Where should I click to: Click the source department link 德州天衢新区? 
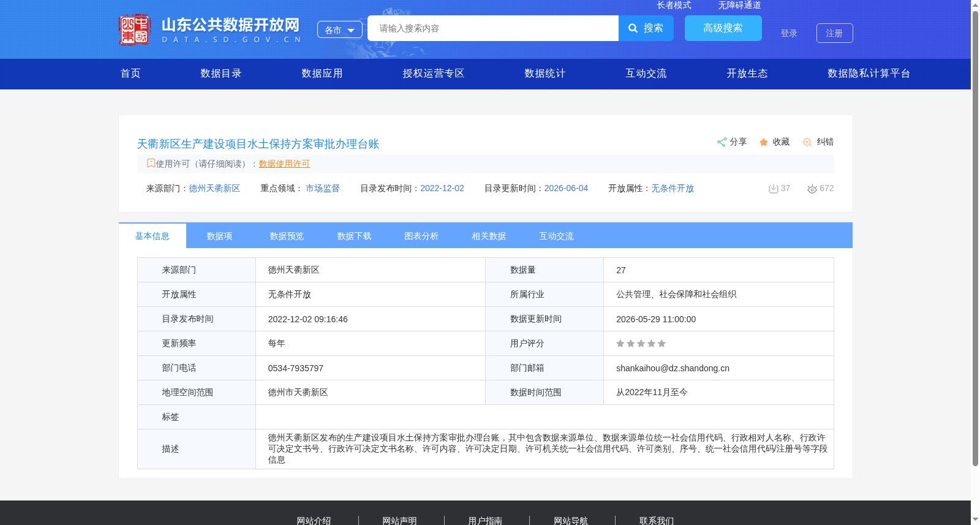coord(214,188)
